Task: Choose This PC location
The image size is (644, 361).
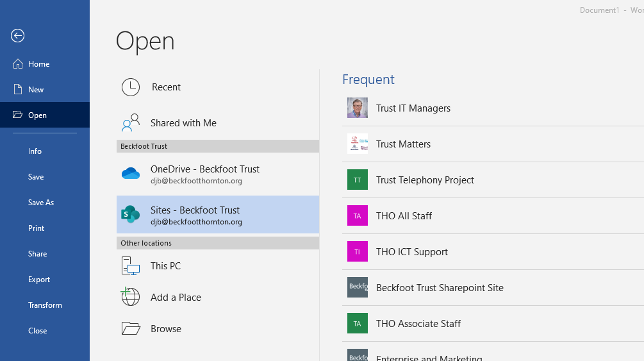Action: [218, 265]
